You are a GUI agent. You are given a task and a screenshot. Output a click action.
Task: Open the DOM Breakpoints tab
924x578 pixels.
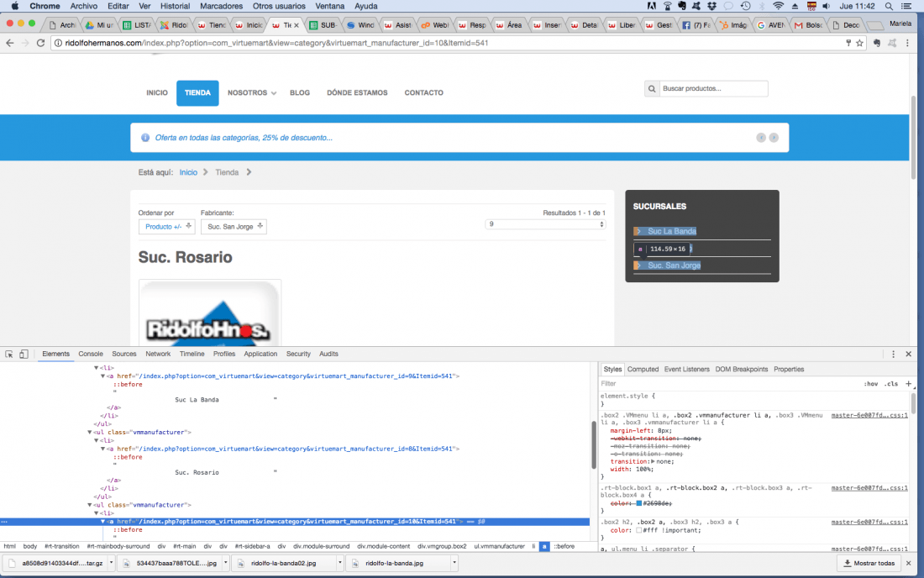click(742, 370)
